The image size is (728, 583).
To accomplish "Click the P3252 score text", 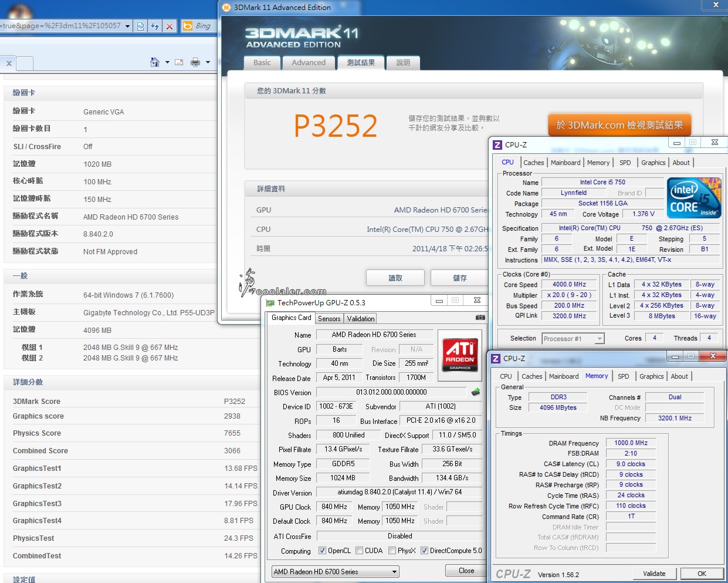I will [x=336, y=126].
